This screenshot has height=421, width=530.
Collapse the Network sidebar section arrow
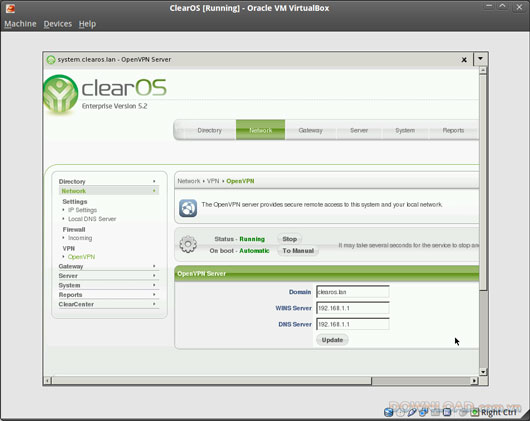click(x=154, y=191)
